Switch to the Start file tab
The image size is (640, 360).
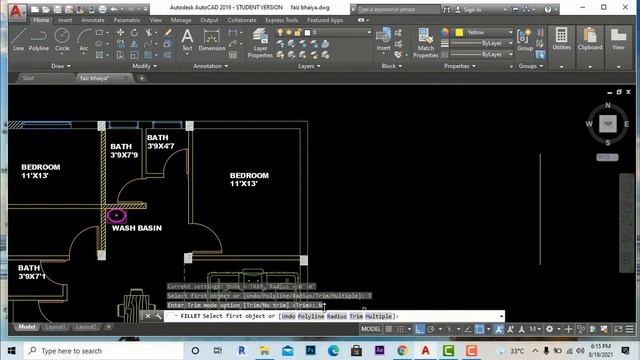click(28, 78)
